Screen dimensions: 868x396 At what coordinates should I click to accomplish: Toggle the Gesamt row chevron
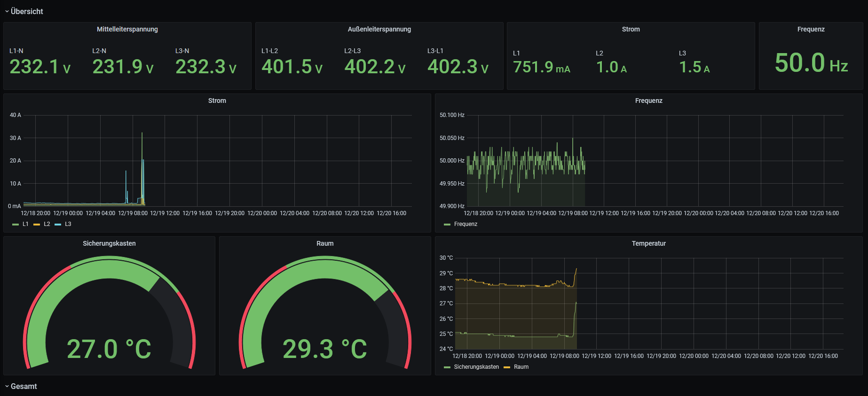(x=7, y=386)
